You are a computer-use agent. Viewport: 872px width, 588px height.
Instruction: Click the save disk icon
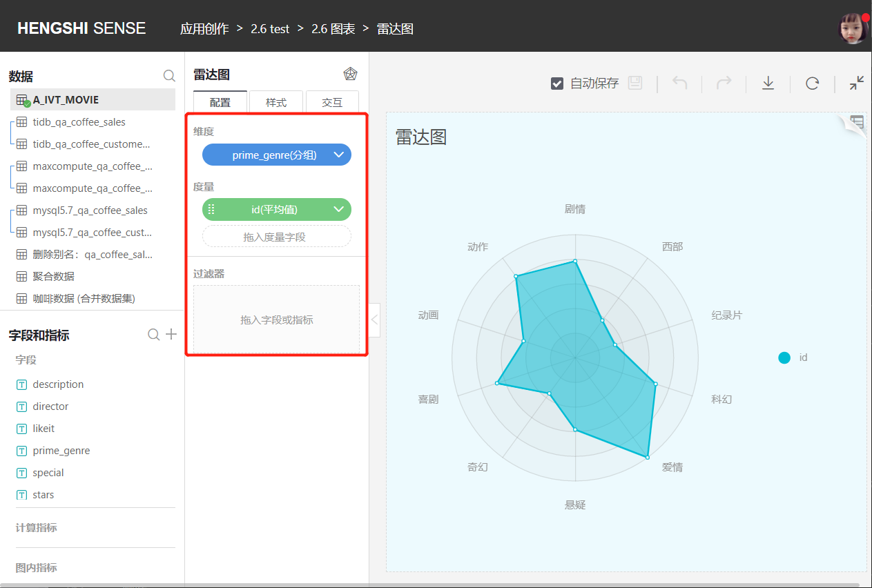(x=635, y=83)
